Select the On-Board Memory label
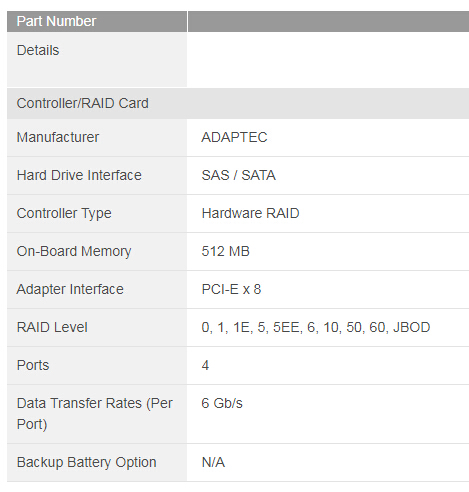Screen dimensions: 469x492 (x=74, y=251)
